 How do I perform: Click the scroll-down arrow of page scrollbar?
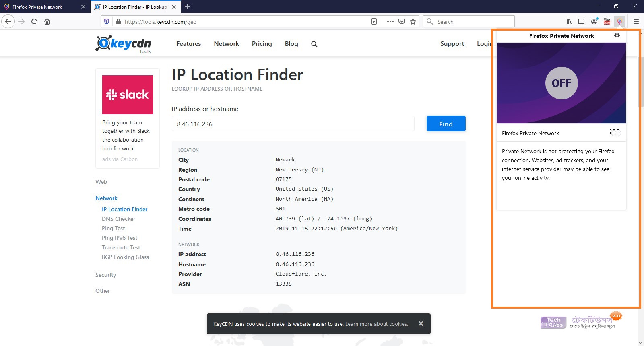click(x=640, y=342)
